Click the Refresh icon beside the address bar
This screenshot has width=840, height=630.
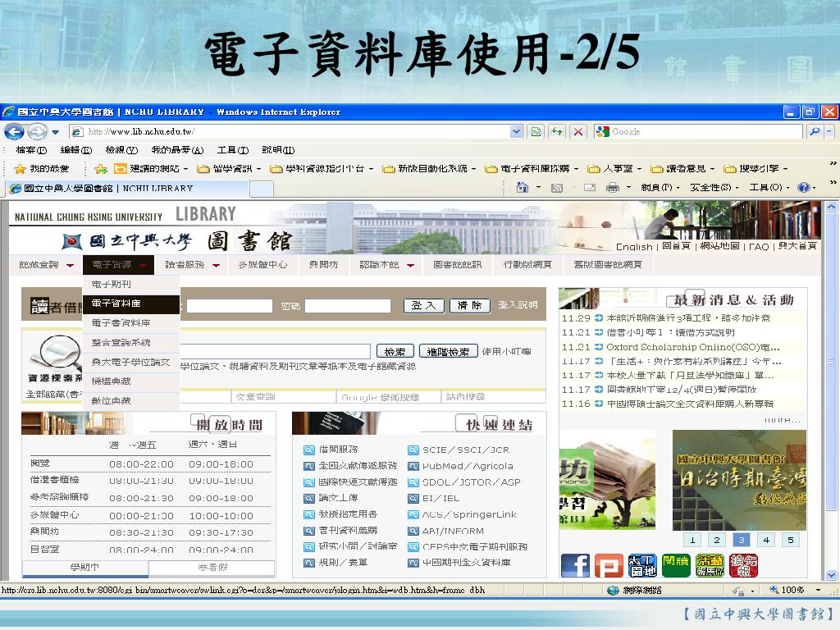click(x=557, y=131)
